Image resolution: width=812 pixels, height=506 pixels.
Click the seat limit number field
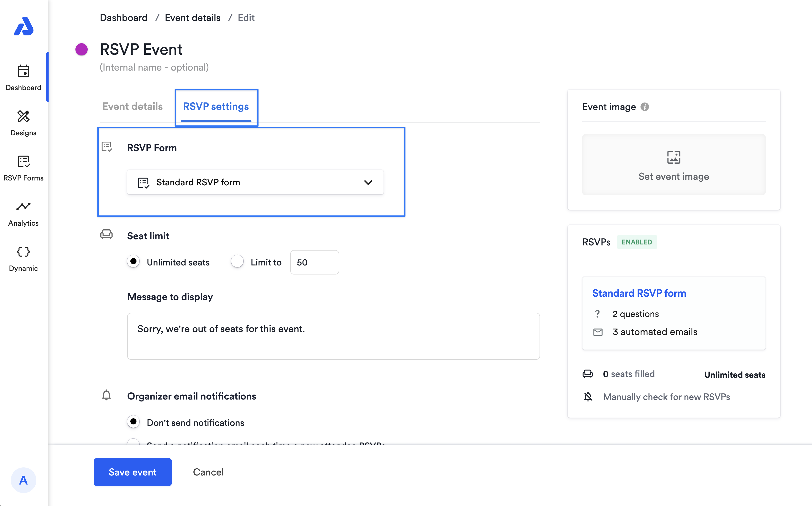coord(314,262)
